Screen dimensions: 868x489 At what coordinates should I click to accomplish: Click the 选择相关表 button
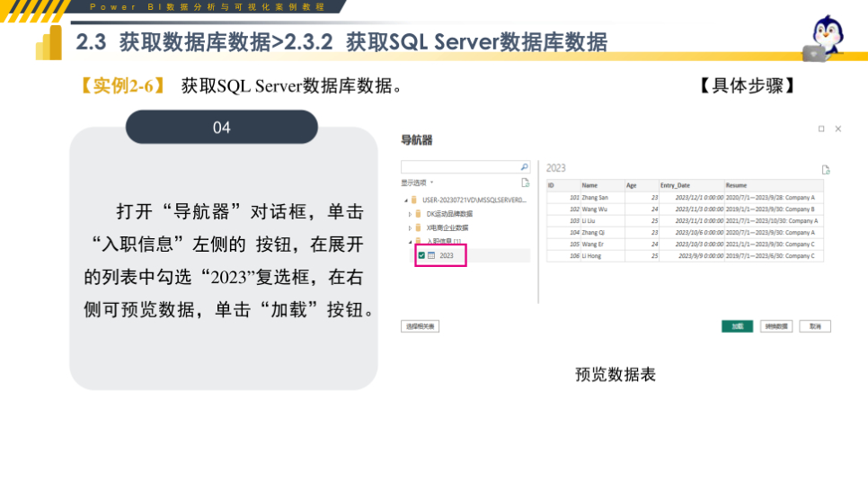click(x=421, y=326)
